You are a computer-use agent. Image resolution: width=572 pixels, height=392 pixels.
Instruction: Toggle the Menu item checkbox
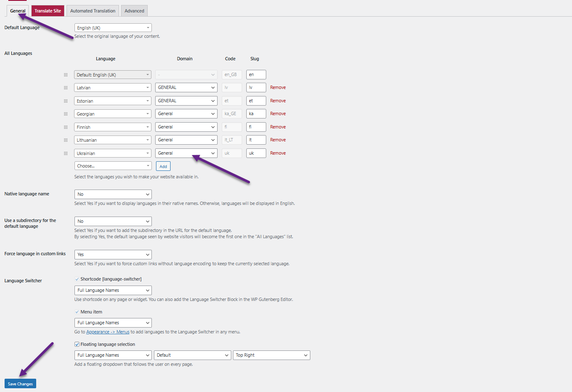[x=77, y=312]
